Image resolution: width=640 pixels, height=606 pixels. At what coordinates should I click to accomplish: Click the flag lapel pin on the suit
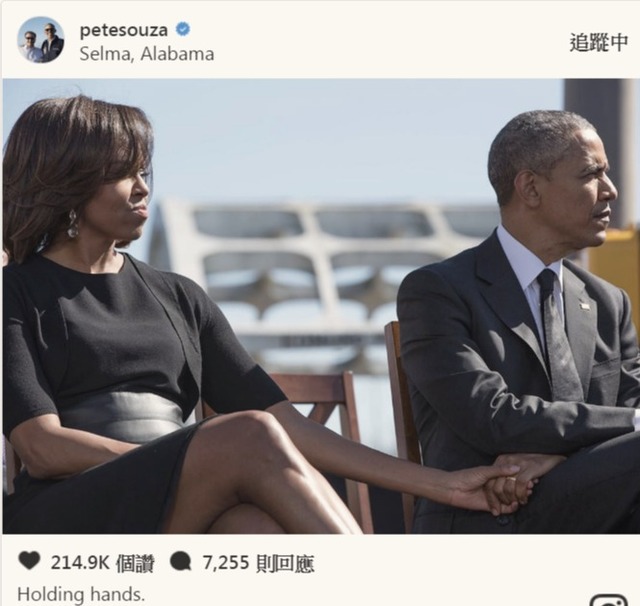(x=584, y=304)
